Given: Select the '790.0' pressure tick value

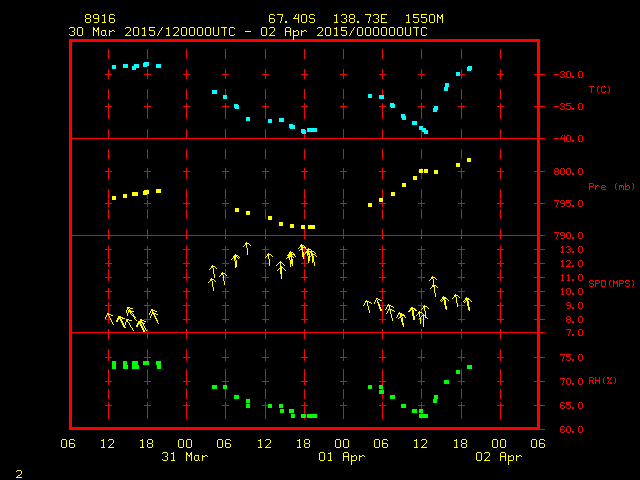Looking at the screenshot, I should click(569, 236).
